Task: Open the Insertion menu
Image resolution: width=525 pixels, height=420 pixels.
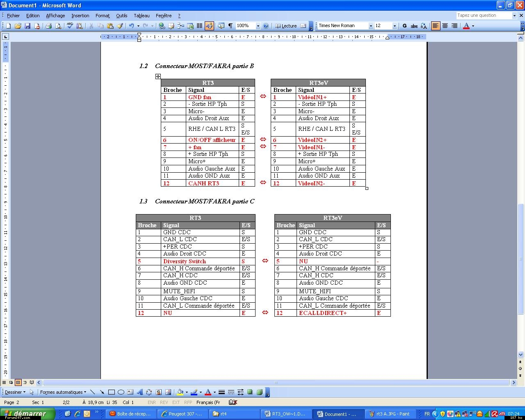Action: (x=80, y=16)
